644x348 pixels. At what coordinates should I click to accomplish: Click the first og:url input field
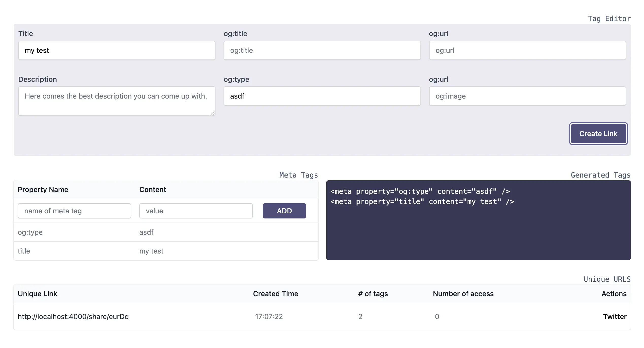[x=527, y=50]
